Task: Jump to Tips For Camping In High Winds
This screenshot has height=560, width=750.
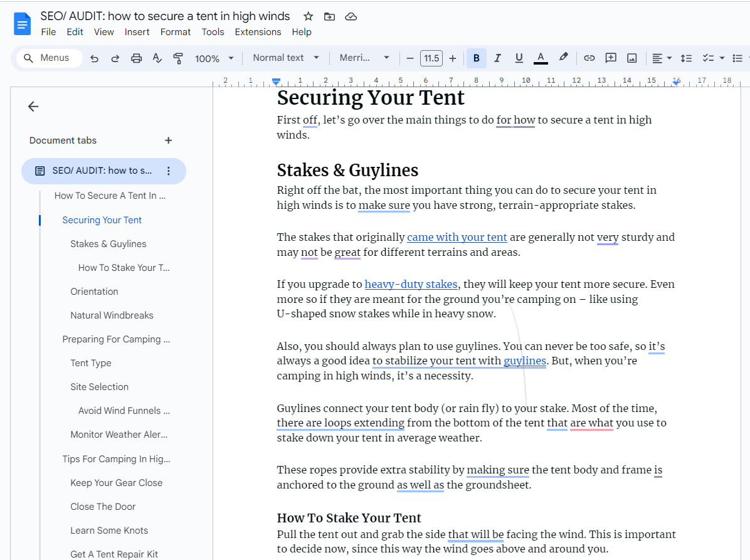Action: (x=116, y=459)
